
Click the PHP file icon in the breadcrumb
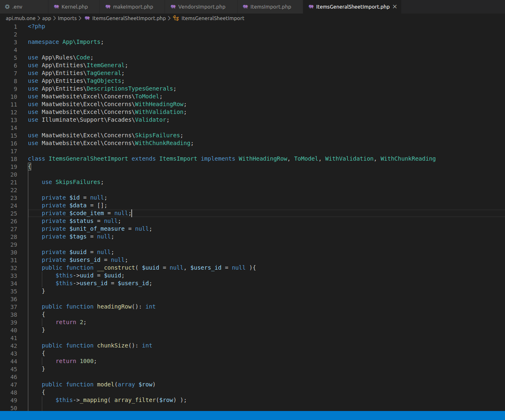coord(87,18)
